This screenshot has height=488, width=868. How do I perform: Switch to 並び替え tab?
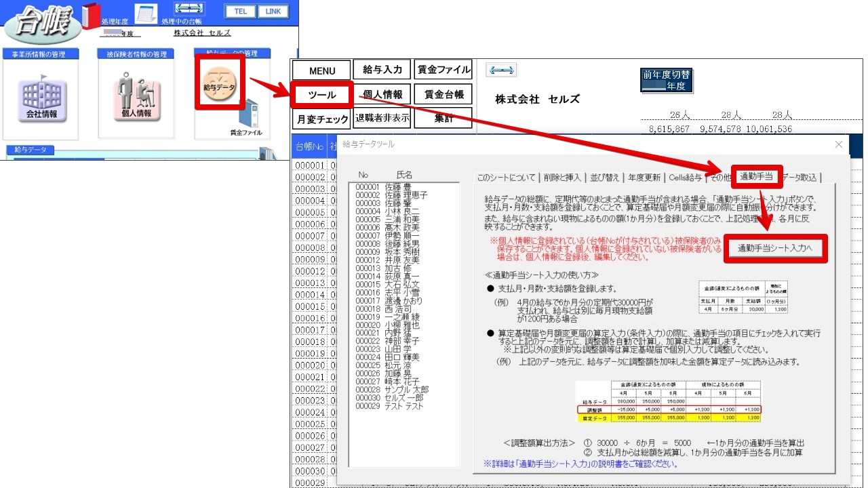point(604,178)
